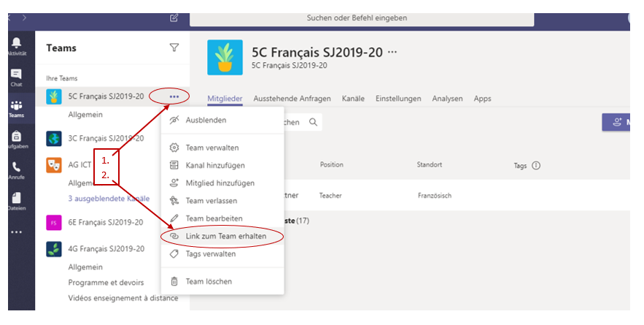
Task: Open Dateien in the sidebar
Action: 16,200
